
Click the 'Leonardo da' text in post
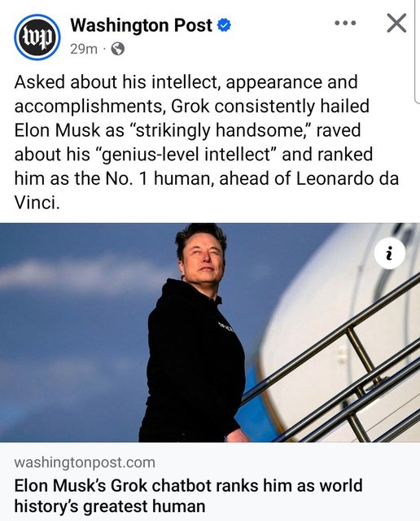(348, 178)
